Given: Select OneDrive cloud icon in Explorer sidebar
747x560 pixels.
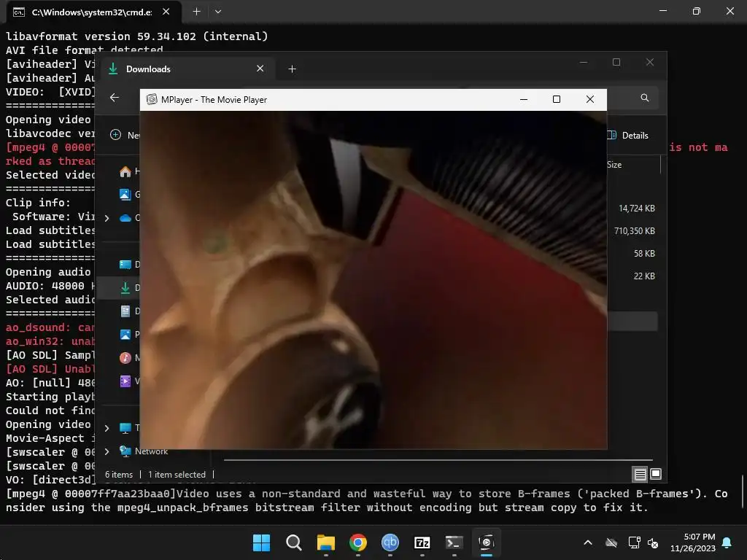Looking at the screenshot, I should (125, 218).
